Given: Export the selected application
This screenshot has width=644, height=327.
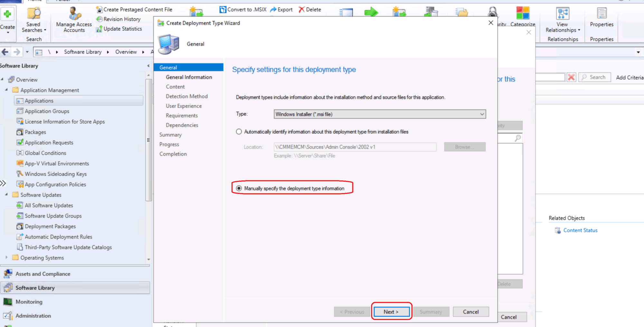Looking at the screenshot, I should click(281, 9).
